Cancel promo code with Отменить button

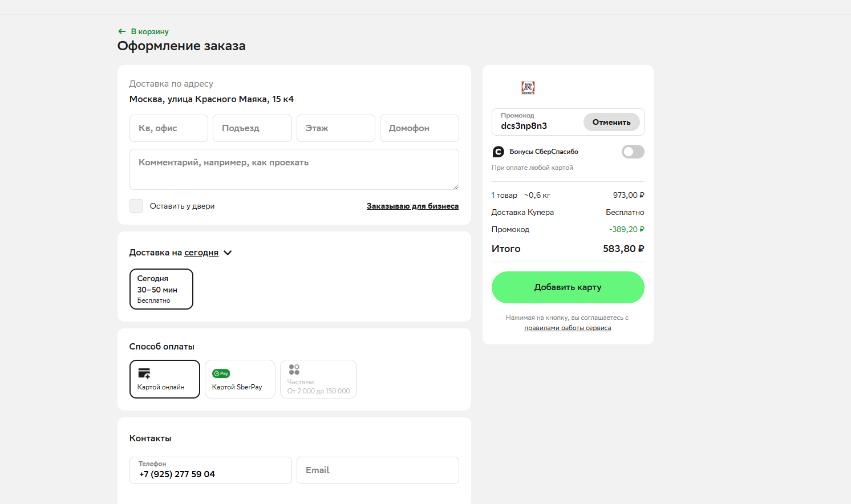pyautogui.click(x=611, y=122)
